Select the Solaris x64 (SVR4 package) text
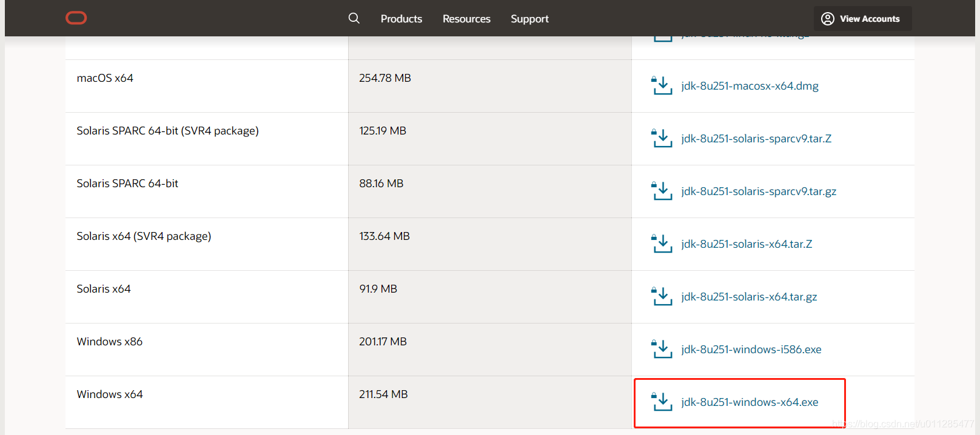 click(144, 236)
